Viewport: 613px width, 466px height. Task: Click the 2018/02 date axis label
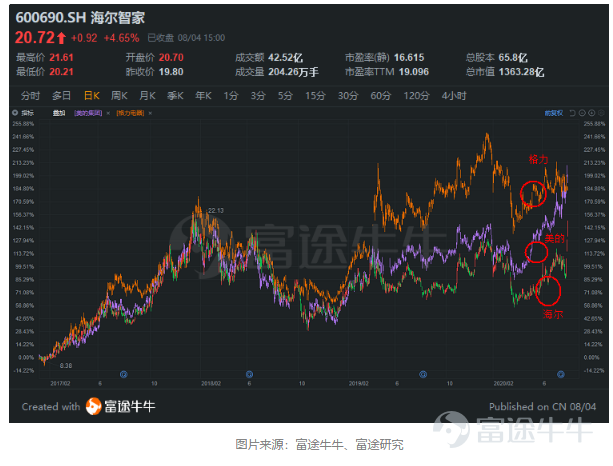pyautogui.click(x=211, y=384)
